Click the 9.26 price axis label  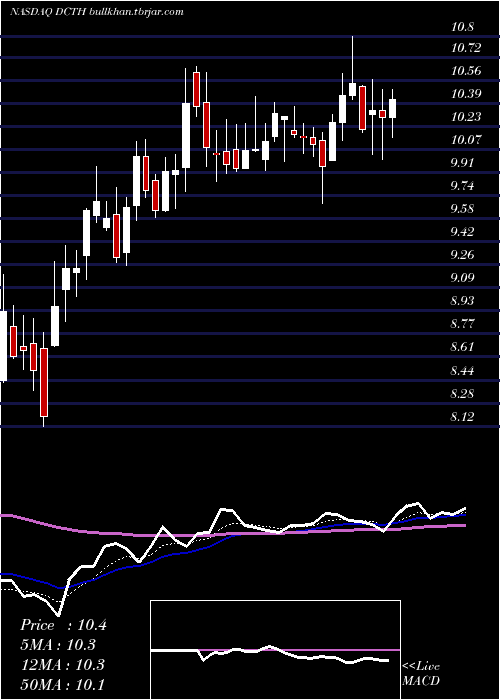462,254
